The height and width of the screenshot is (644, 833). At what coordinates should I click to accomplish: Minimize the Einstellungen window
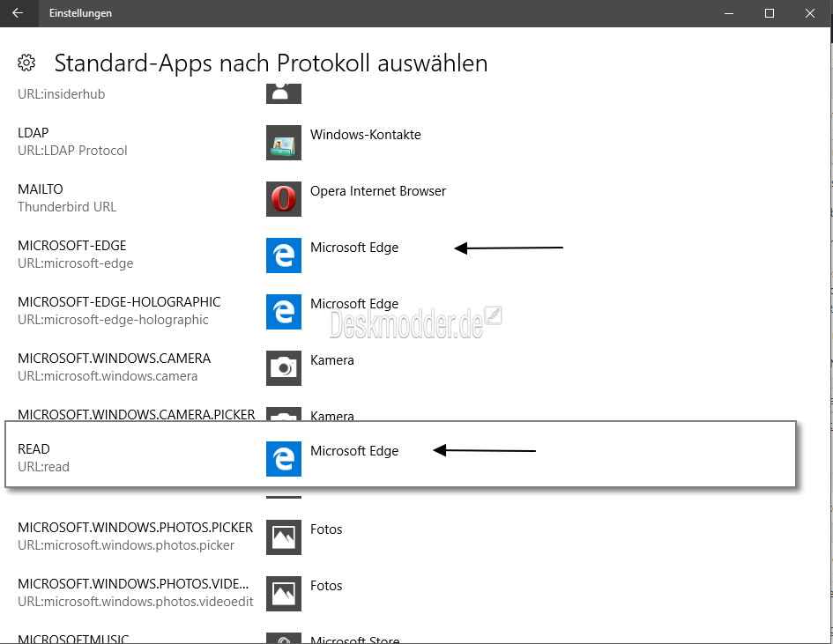(x=729, y=13)
